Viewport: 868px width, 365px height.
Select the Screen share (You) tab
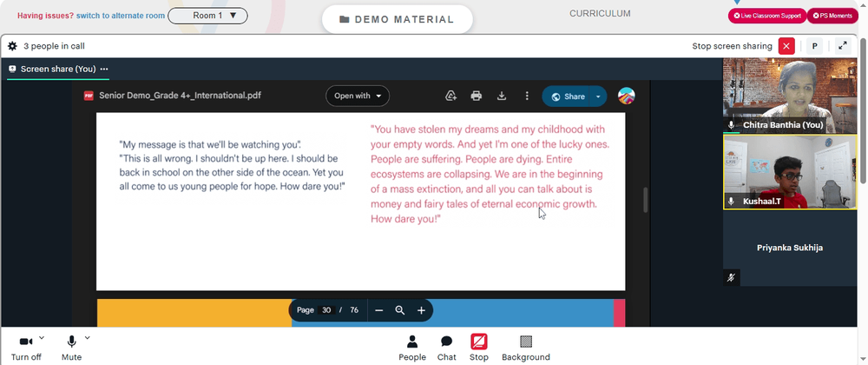(x=58, y=70)
